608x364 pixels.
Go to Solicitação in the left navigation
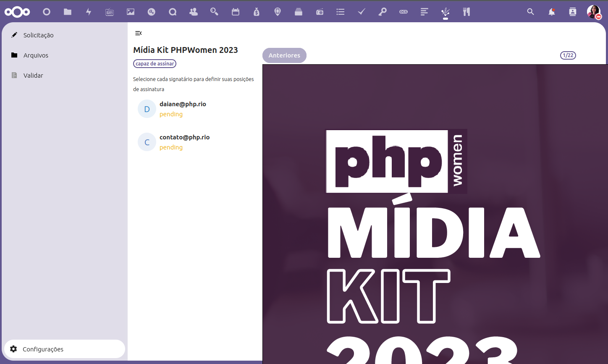(x=64, y=35)
